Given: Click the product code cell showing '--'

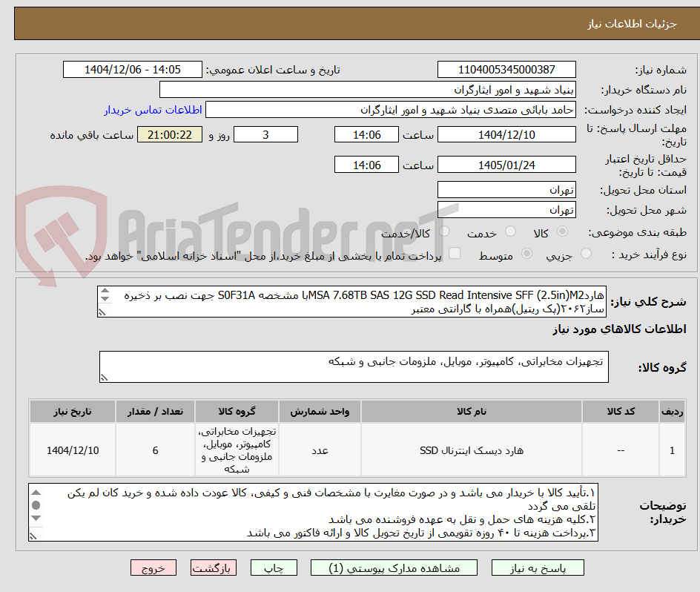Looking at the screenshot, I should [621, 450].
